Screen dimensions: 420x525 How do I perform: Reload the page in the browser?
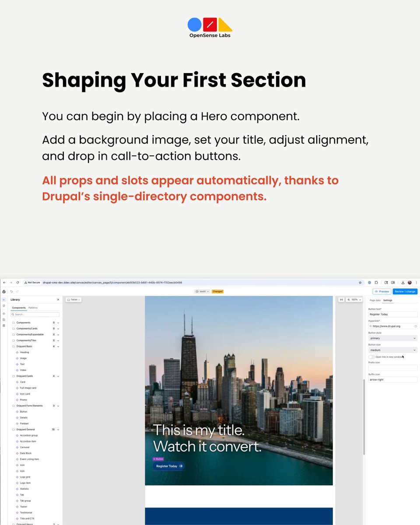coord(17,283)
